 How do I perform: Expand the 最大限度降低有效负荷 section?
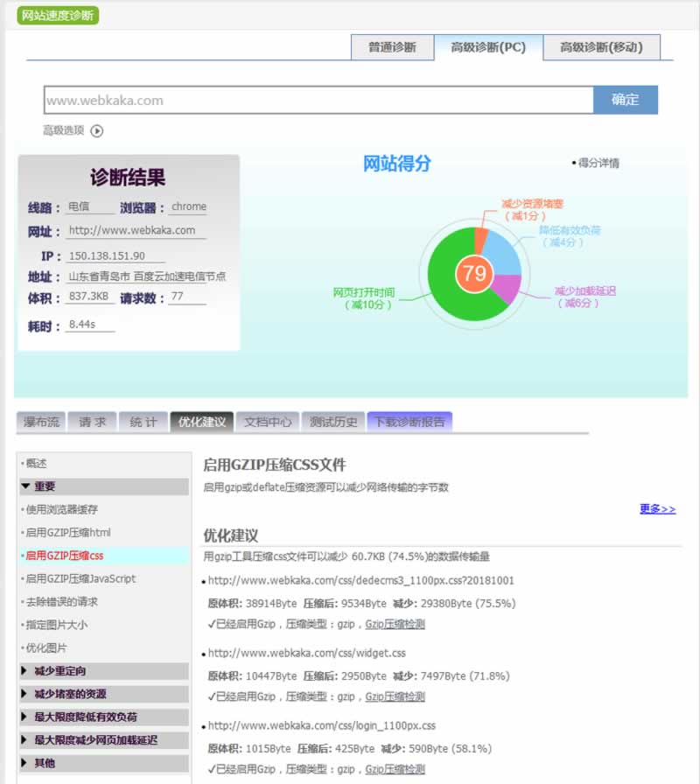(104, 717)
